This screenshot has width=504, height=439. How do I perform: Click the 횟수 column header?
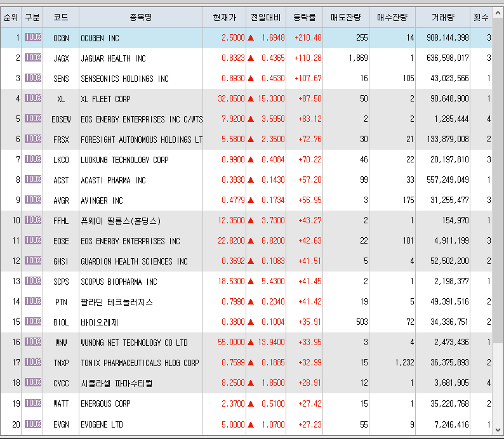pyautogui.click(x=481, y=17)
